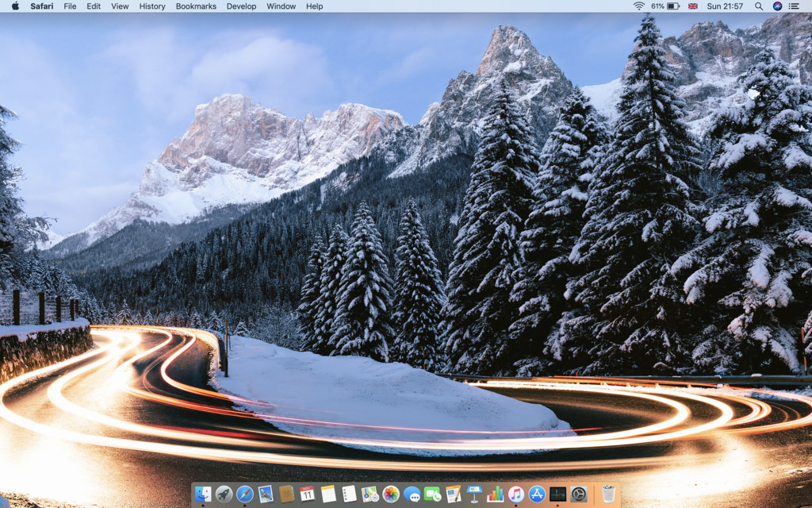Viewport: 812px width, 508px height.
Task: Open the Maps app icon
Action: coord(370,494)
